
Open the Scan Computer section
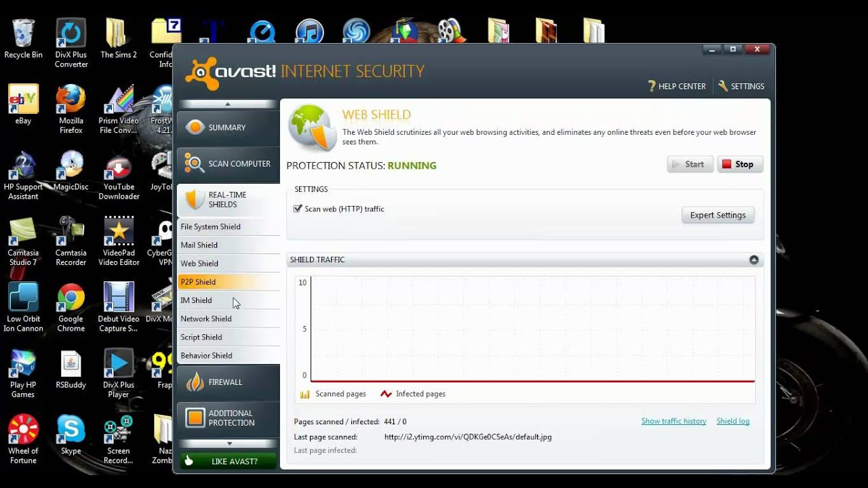coord(228,163)
